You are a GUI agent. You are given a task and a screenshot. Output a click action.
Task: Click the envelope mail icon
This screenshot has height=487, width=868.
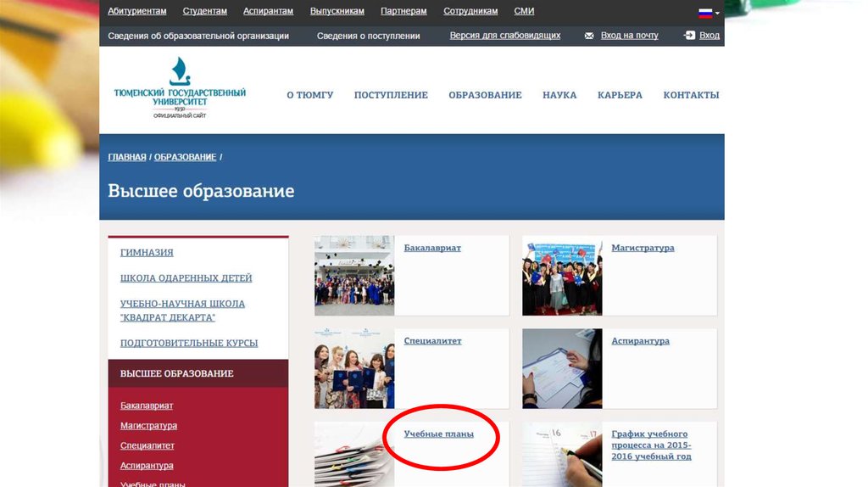click(x=589, y=36)
